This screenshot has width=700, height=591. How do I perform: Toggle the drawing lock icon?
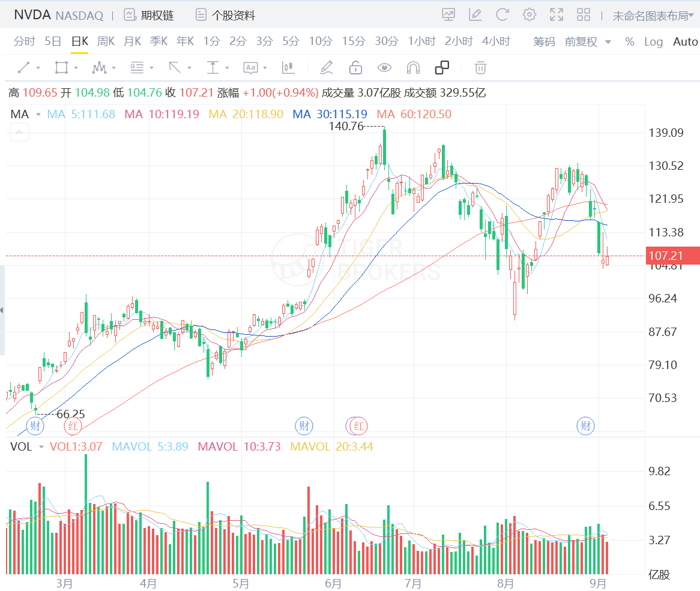356,68
